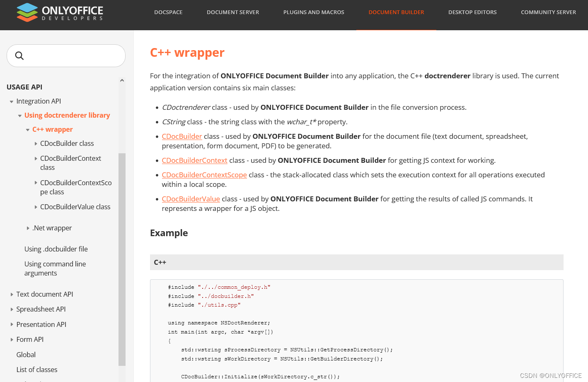Viewport: 588px width, 382px height.
Task: Open Spreadsheet API sidebar entry
Action: pos(41,309)
